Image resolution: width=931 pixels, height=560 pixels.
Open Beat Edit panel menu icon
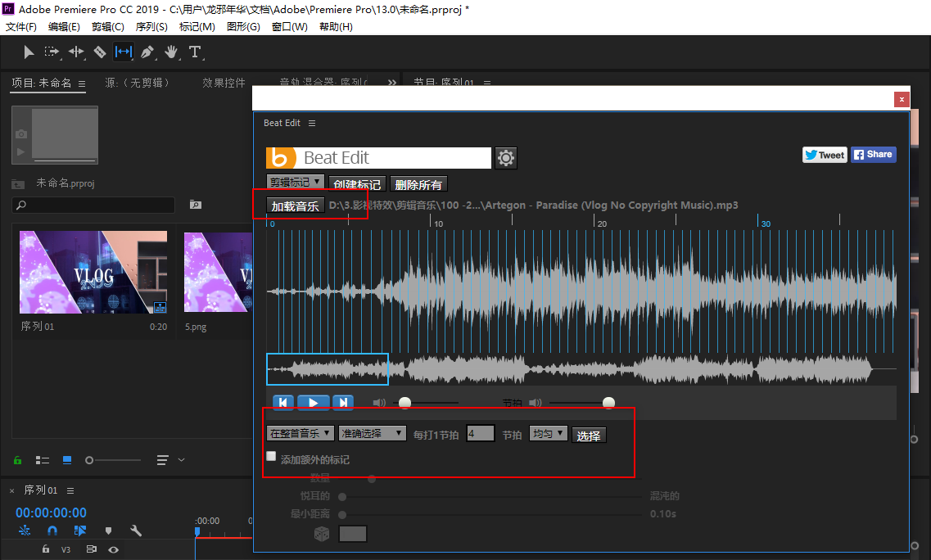click(312, 123)
